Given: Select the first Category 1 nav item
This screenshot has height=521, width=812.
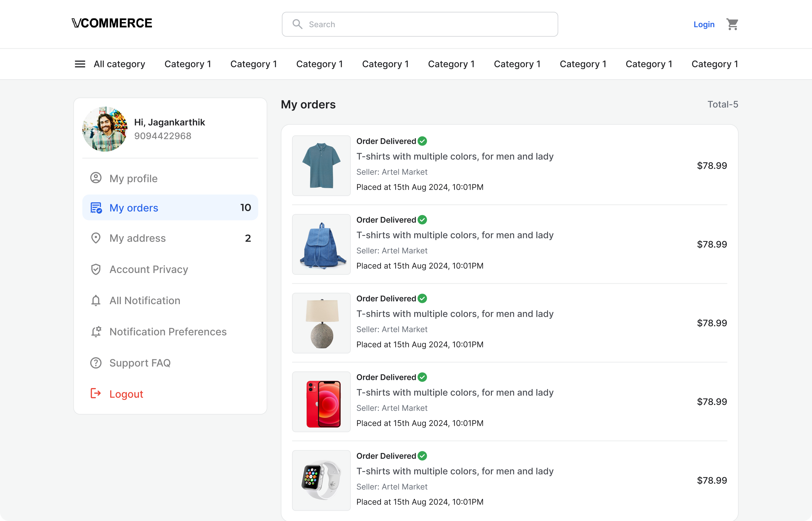Looking at the screenshot, I should click(x=187, y=64).
